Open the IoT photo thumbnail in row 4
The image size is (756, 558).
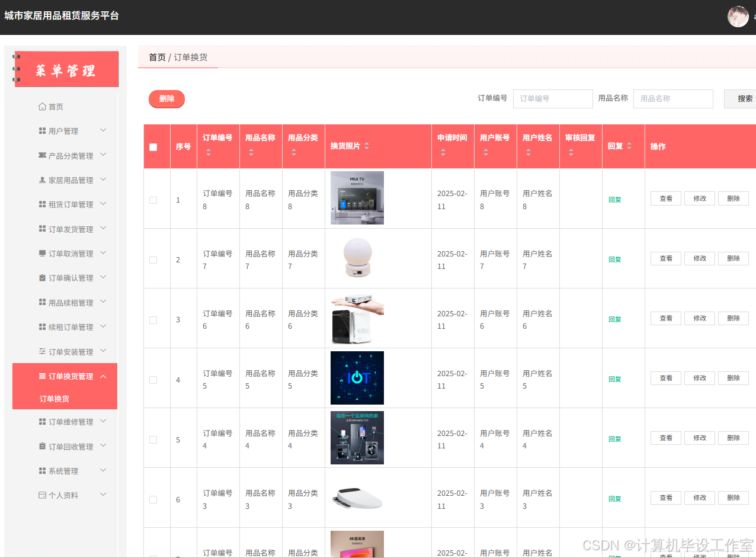[357, 378]
